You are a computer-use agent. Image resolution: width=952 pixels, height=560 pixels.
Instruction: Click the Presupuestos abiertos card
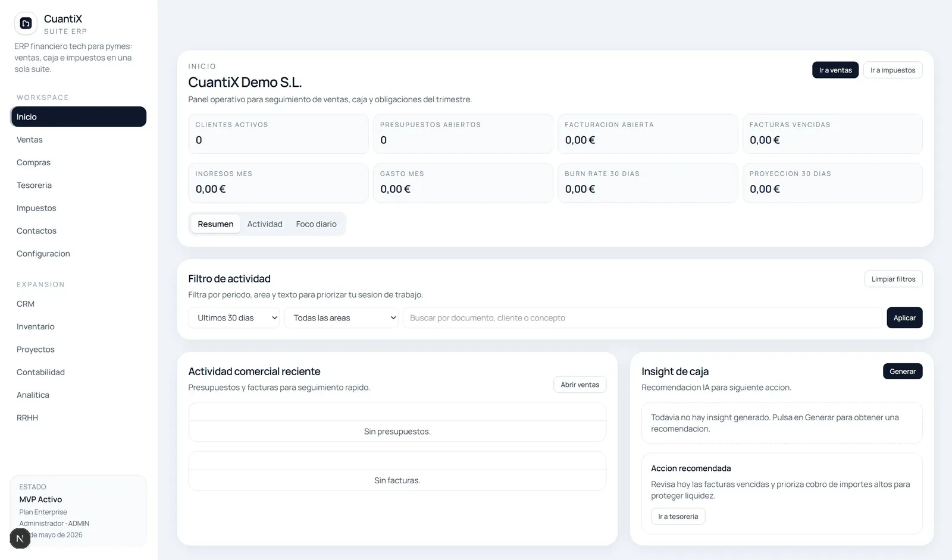point(463,134)
